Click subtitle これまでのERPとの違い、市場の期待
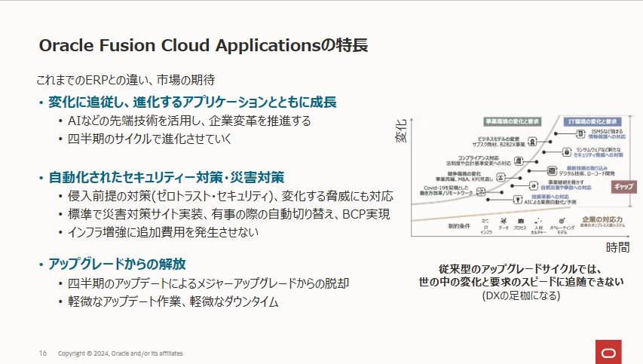The height and width of the screenshot is (364, 643). [x=126, y=80]
